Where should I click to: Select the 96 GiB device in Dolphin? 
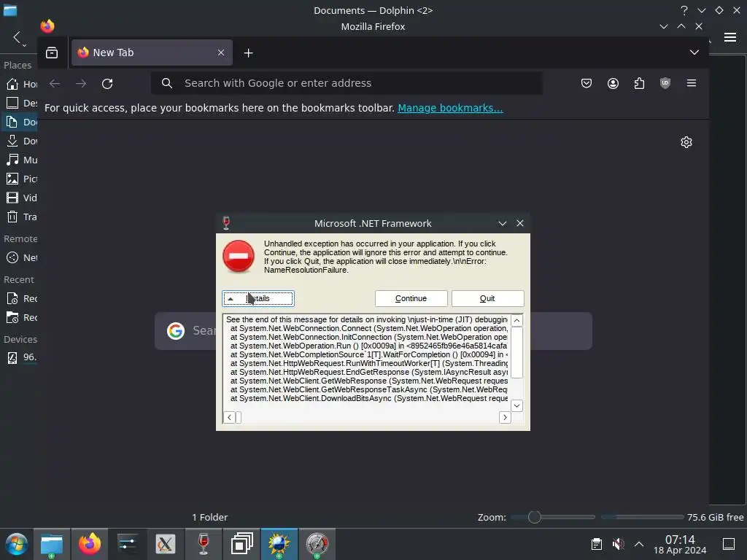point(21,357)
